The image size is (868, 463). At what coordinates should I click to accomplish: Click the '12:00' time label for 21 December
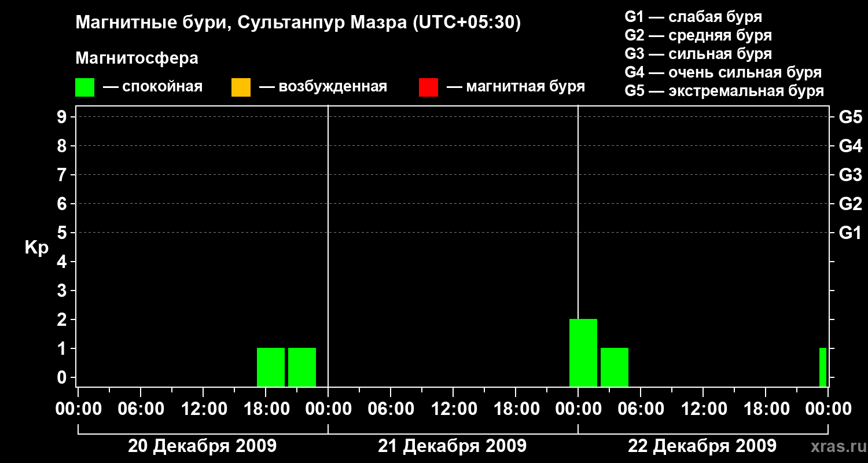[453, 409]
